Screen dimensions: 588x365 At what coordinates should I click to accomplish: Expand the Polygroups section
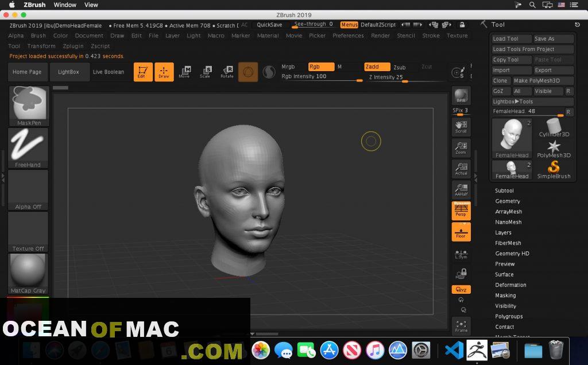509,317
